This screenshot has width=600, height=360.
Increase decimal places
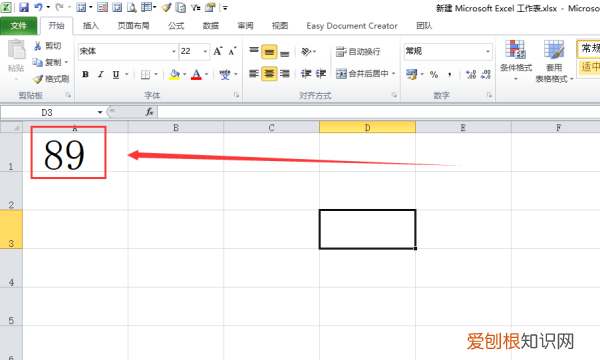click(x=471, y=74)
